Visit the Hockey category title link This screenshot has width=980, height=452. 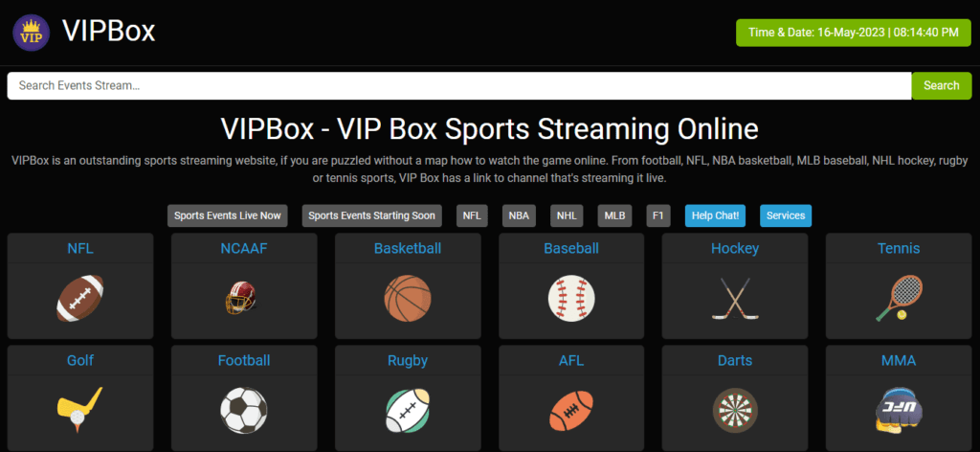(x=735, y=248)
